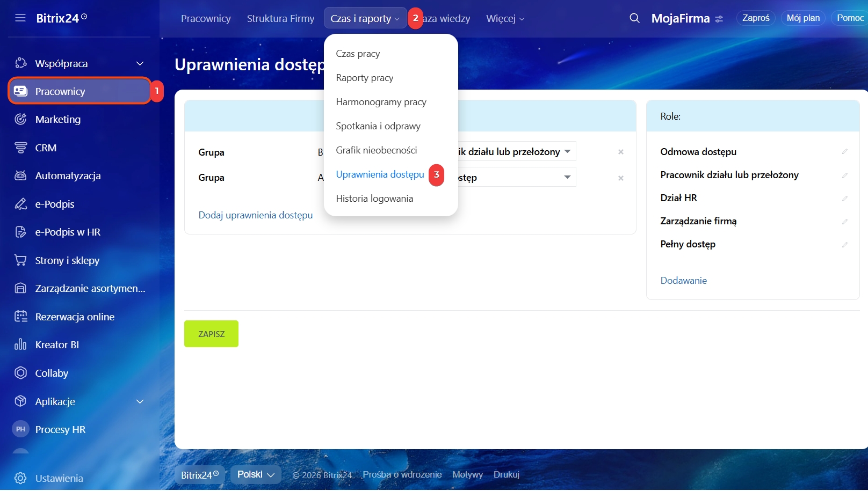Image resolution: width=868 pixels, height=491 pixels.
Task: Open Ustawienia gear icon
Action: [x=20, y=478]
